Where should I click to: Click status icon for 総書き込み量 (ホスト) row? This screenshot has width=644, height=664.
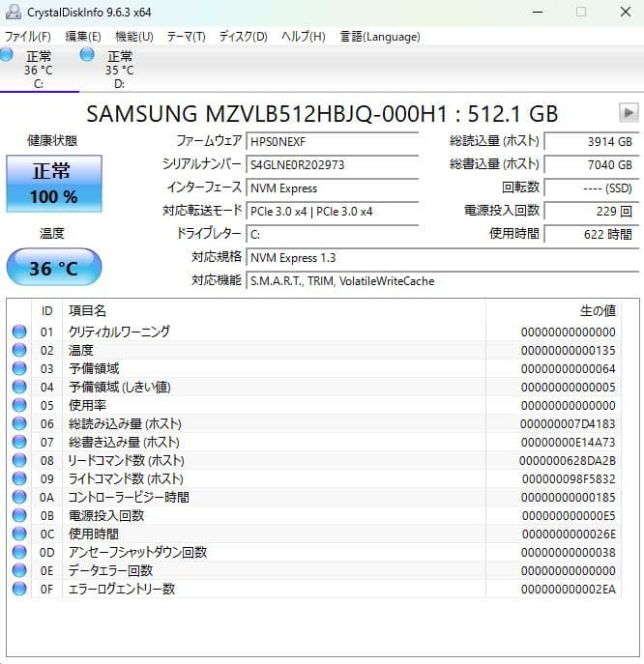pyautogui.click(x=19, y=442)
